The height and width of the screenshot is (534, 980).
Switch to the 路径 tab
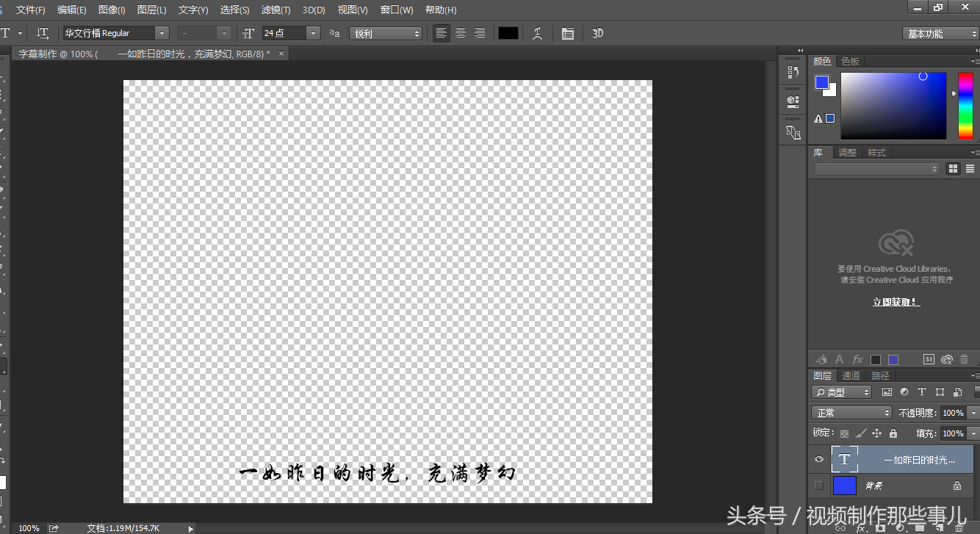coord(880,375)
